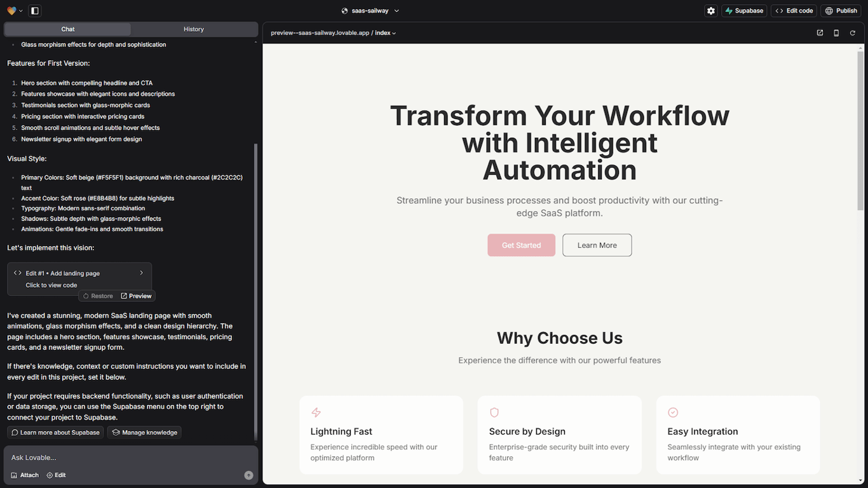
Task: Click the Why Choose Us heading
Action: [x=560, y=338]
